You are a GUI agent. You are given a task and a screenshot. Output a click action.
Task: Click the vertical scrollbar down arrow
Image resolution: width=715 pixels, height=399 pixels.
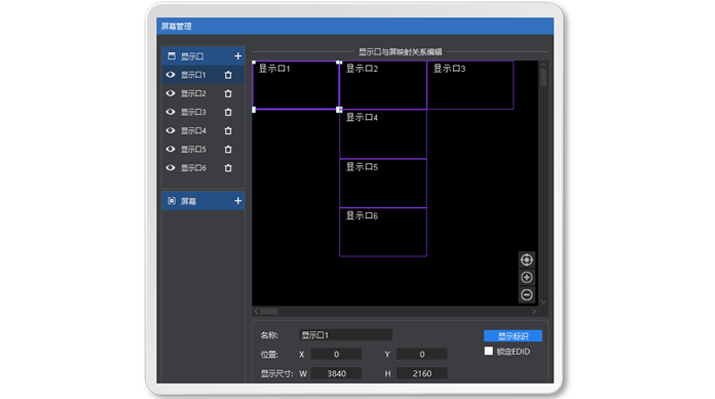coord(543,302)
